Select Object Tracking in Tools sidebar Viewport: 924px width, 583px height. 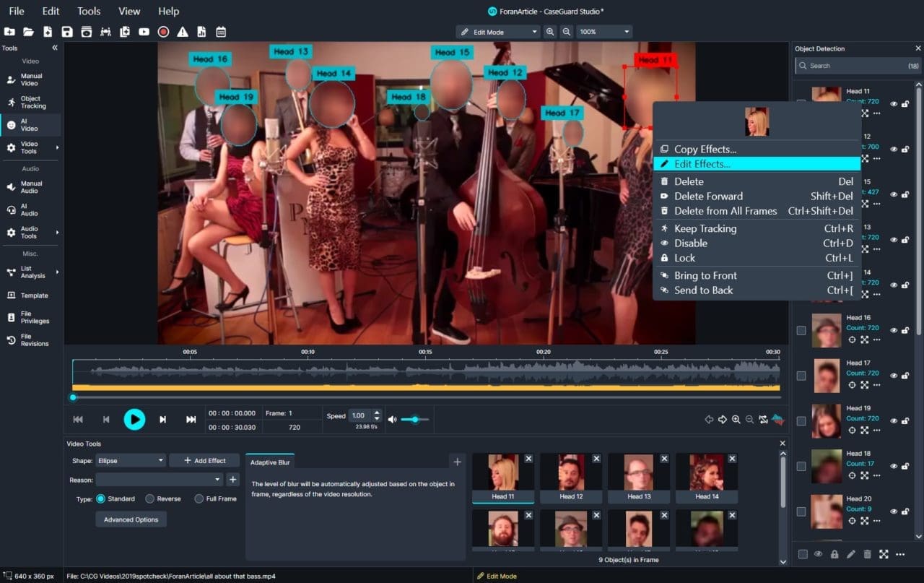30,103
